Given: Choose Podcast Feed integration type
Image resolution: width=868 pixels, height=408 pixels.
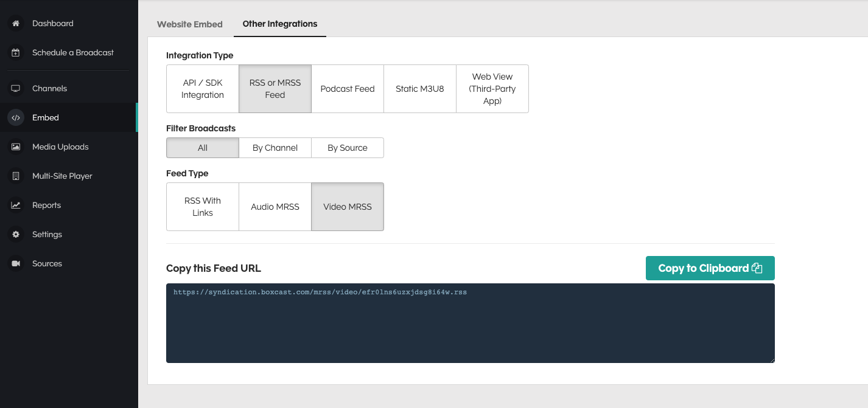Looking at the screenshot, I should [348, 89].
